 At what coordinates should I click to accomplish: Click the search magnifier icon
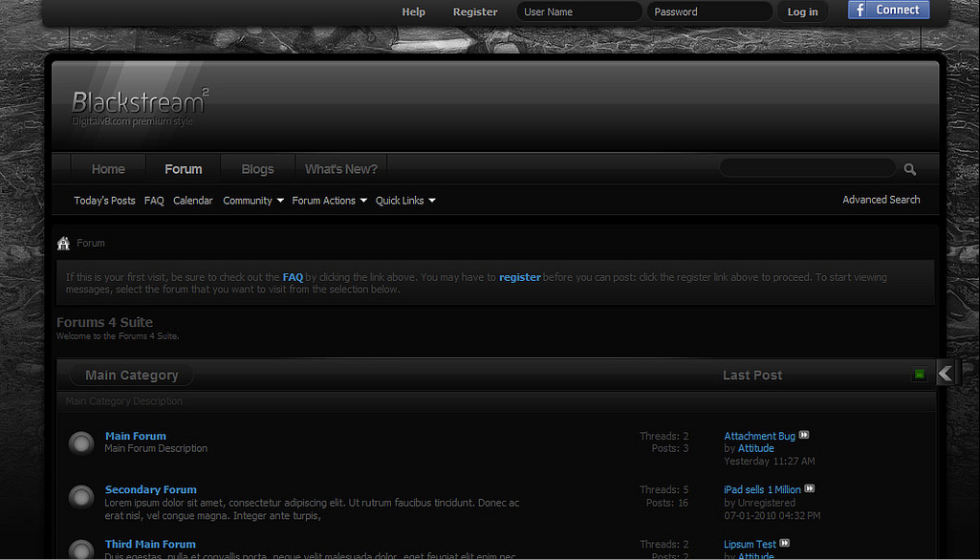coord(909,168)
